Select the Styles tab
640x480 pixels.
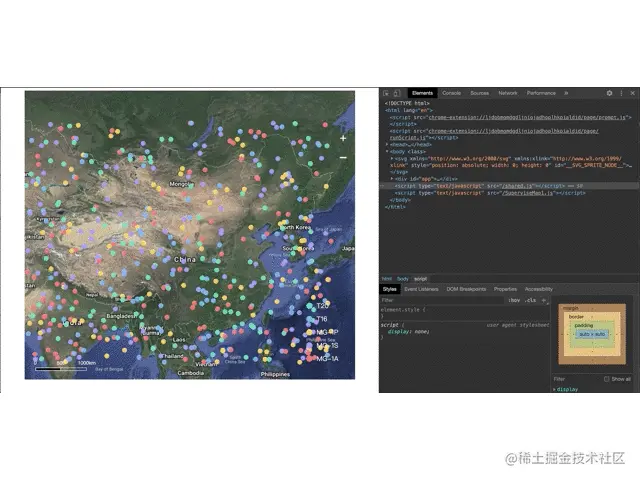tap(389, 289)
